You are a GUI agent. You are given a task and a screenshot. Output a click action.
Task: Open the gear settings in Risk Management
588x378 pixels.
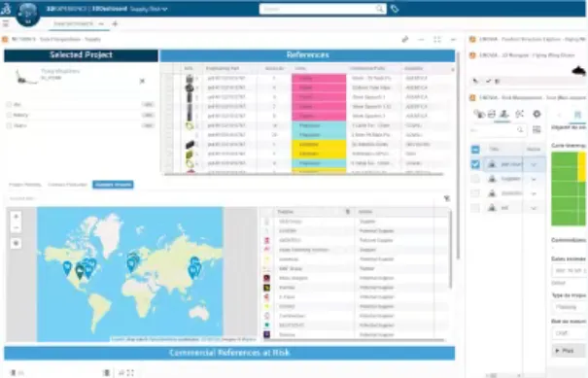(536, 114)
